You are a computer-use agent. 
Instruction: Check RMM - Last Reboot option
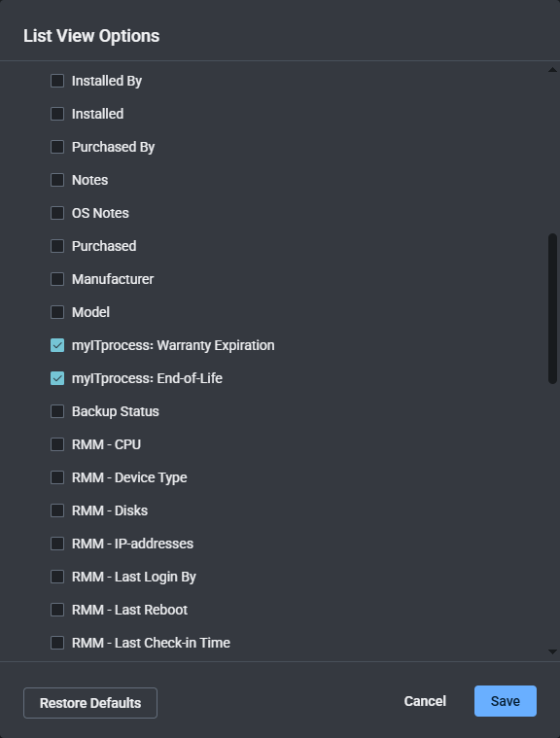(57, 610)
